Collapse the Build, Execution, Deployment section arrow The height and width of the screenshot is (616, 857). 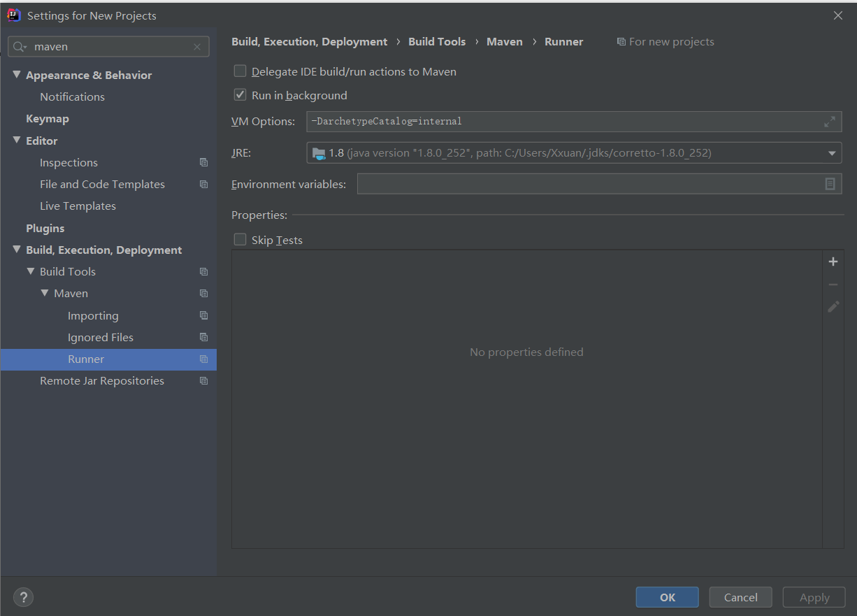click(17, 250)
